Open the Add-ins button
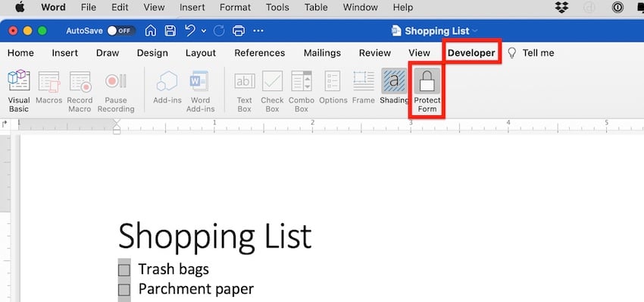This screenshot has width=644, height=302. coord(167,87)
